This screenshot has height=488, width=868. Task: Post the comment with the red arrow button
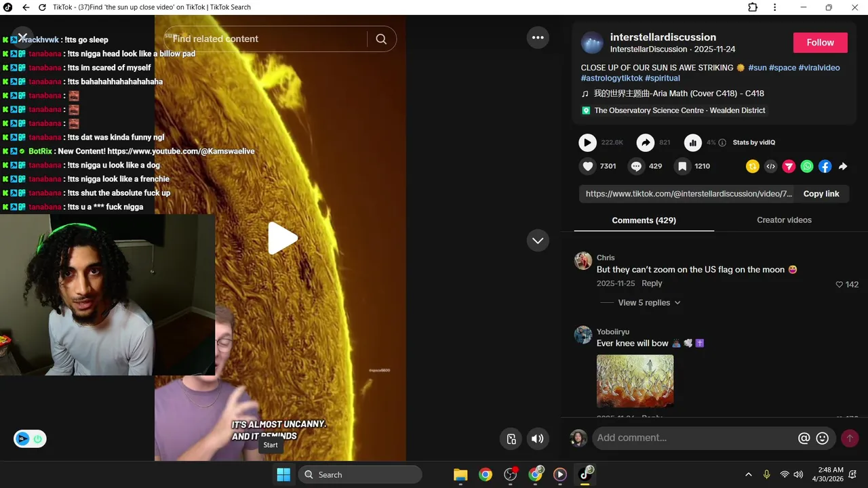tap(850, 439)
